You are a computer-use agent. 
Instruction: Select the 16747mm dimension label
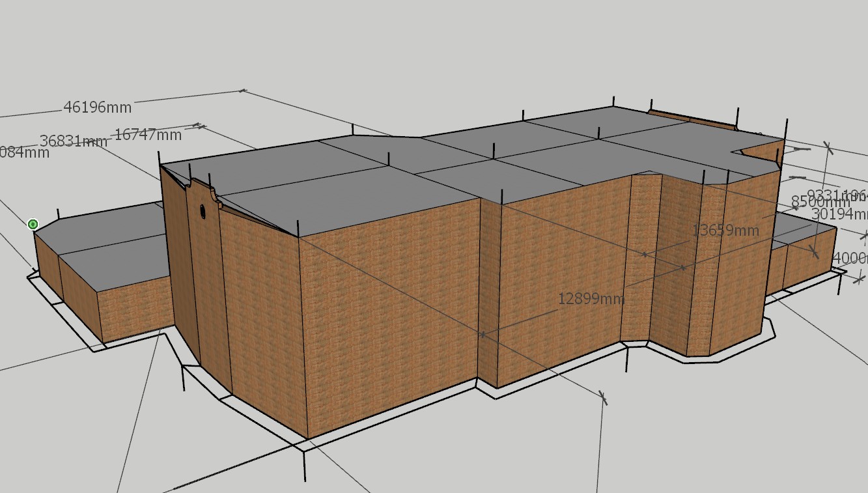pyautogui.click(x=148, y=135)
